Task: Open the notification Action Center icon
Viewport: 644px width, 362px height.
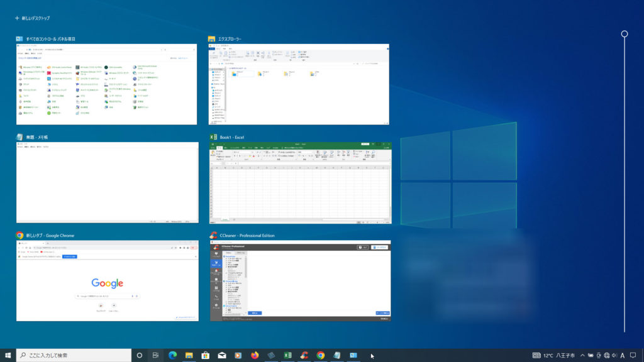Action: (x=633, y=355)
